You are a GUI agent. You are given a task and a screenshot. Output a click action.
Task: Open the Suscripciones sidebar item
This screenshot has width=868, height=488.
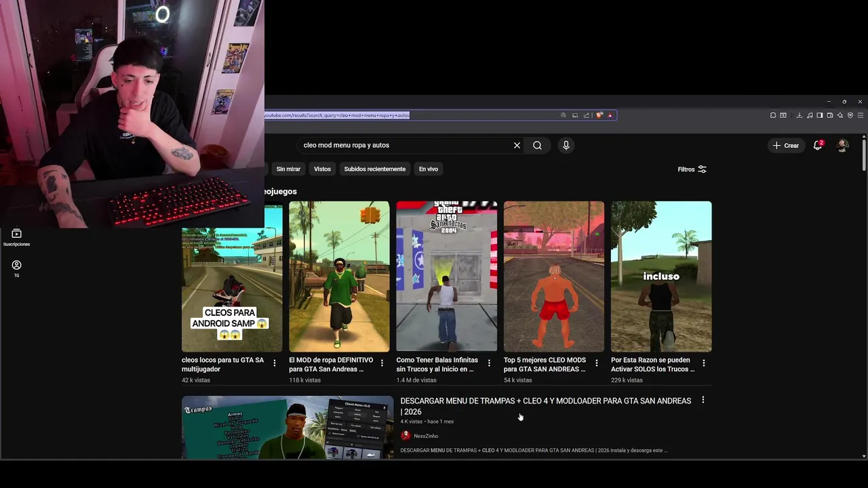point(16,237)
